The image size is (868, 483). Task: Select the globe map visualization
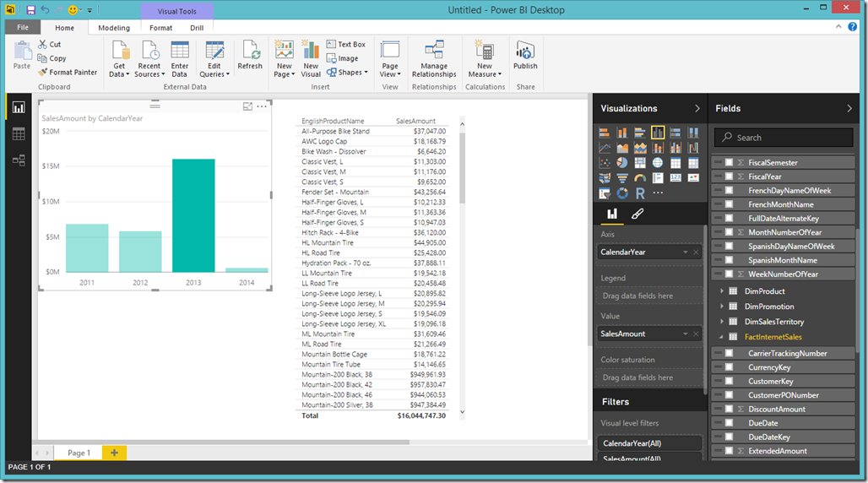point(658,163)
